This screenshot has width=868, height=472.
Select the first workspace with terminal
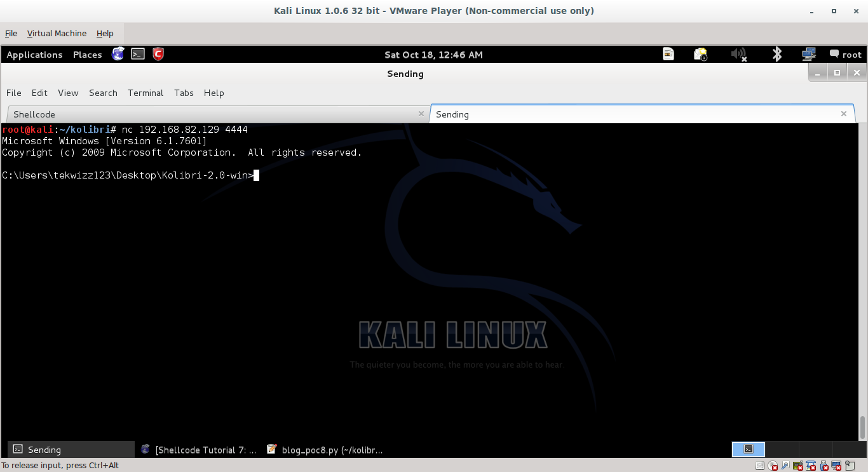point(749,449)
